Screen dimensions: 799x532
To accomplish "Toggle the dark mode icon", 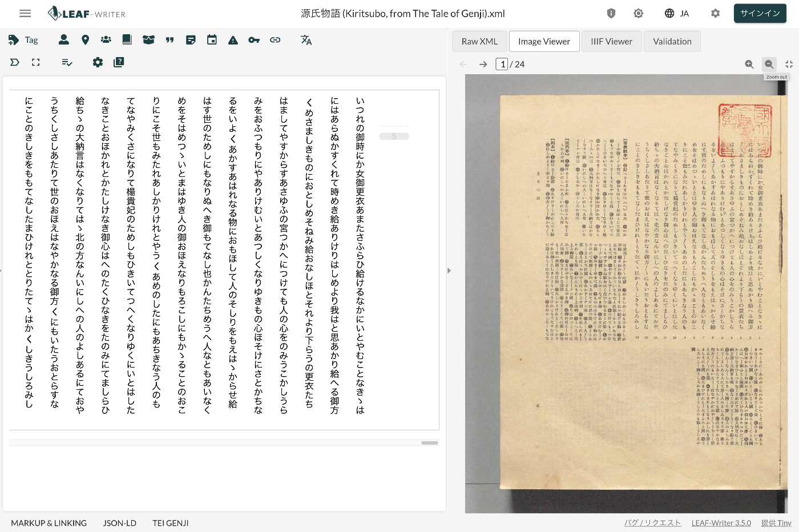I will 638,13.
